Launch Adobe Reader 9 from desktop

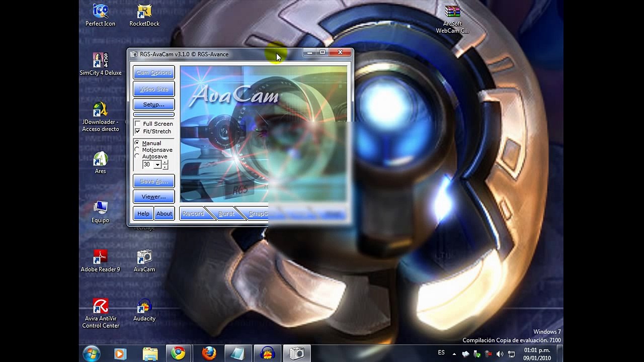click(x=100, y=261)
